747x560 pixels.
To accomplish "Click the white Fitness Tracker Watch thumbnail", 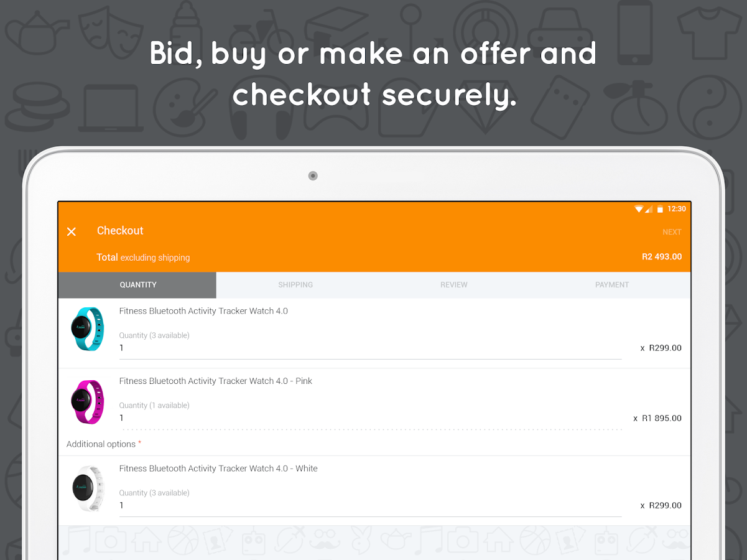I will point(88,489).
